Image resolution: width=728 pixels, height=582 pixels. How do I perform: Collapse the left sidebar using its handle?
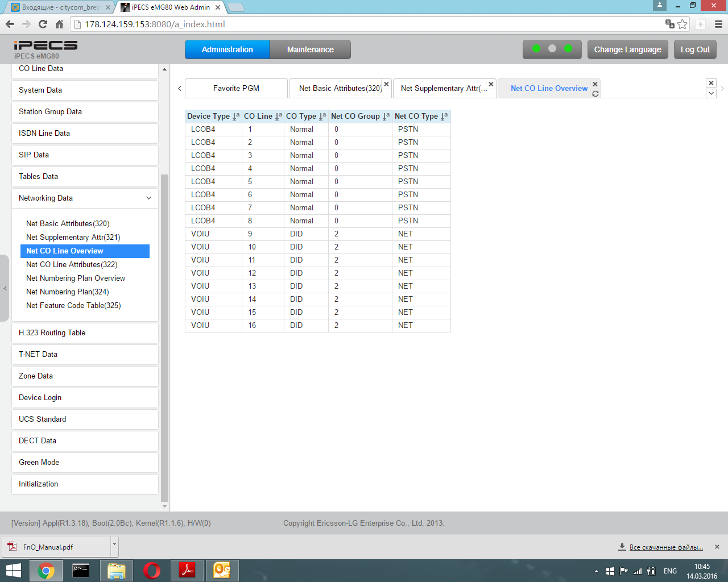(x=5, y=288)
